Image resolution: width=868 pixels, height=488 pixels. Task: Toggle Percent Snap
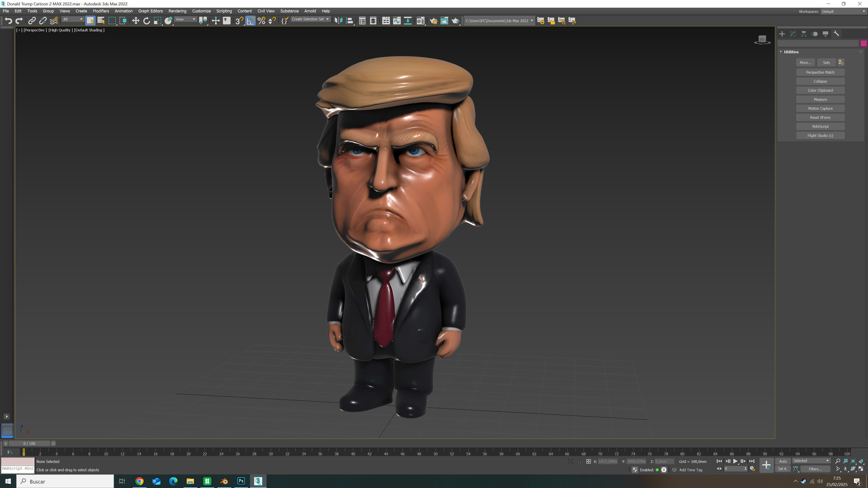(261, 21)
